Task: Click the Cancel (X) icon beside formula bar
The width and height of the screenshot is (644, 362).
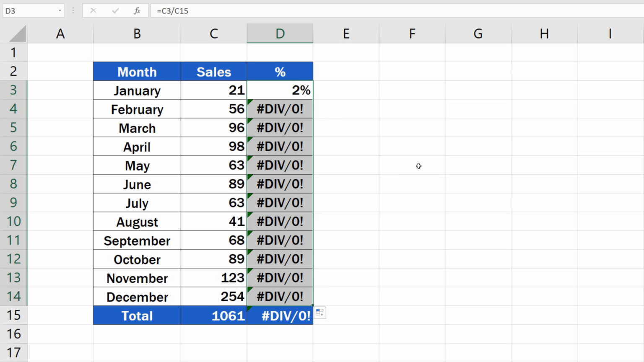Action: 93,10
